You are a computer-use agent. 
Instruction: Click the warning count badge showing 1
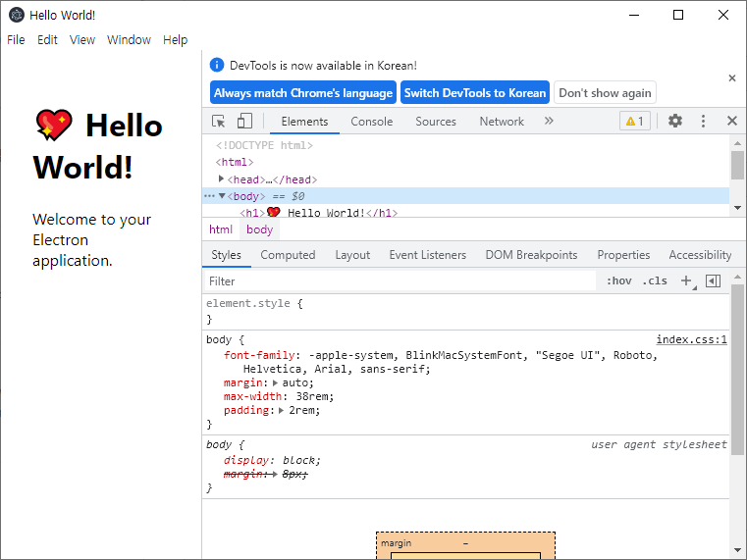click(634, 122)
